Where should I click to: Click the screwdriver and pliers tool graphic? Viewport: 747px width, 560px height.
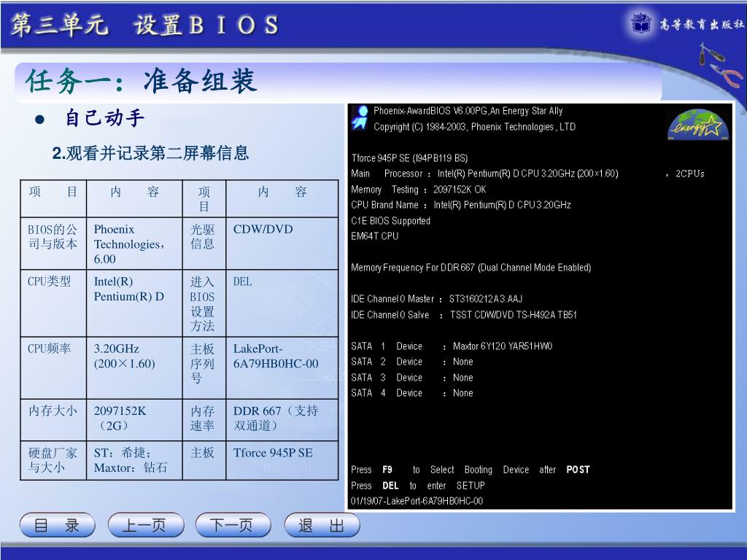pyautogui.click(x=720, y=65)
